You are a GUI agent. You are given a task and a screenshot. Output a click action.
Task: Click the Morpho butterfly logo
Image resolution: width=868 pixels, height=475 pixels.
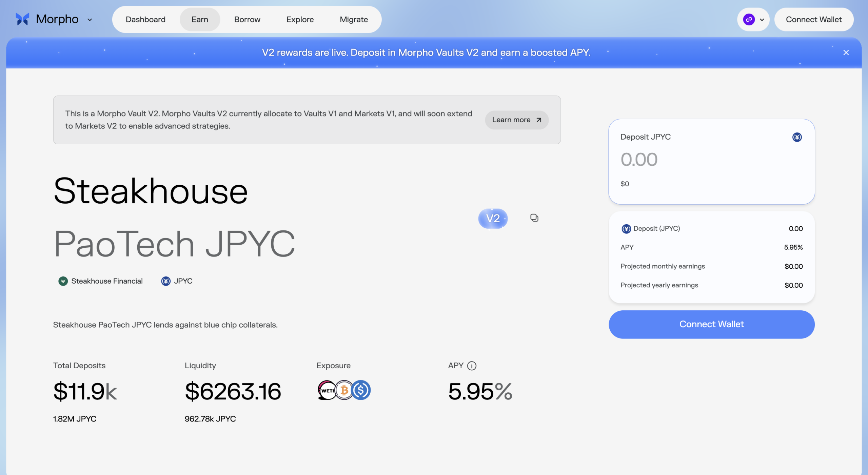(22, 19)
